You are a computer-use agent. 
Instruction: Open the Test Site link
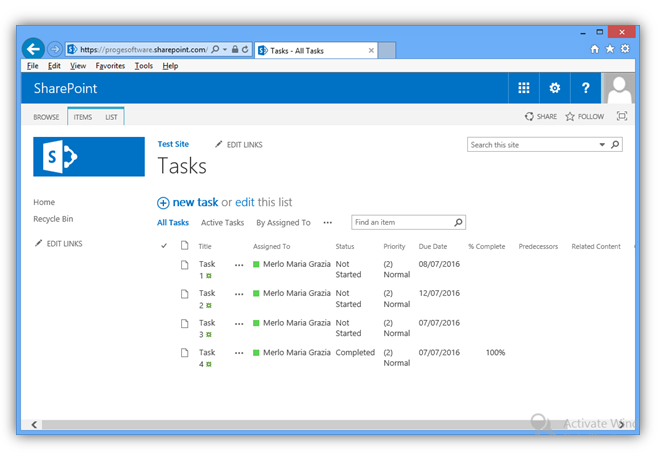(x=173, y=144)
